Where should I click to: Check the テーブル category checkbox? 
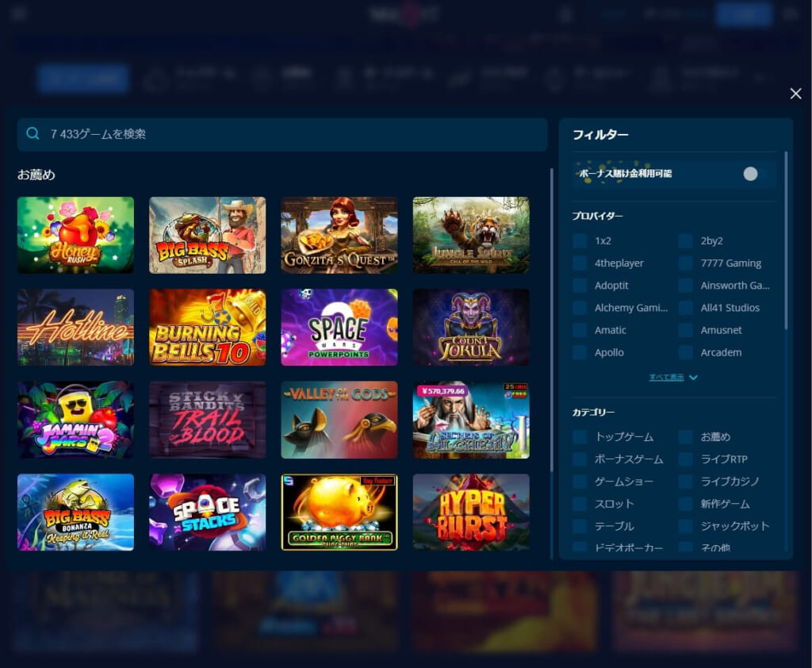[580, 526]
